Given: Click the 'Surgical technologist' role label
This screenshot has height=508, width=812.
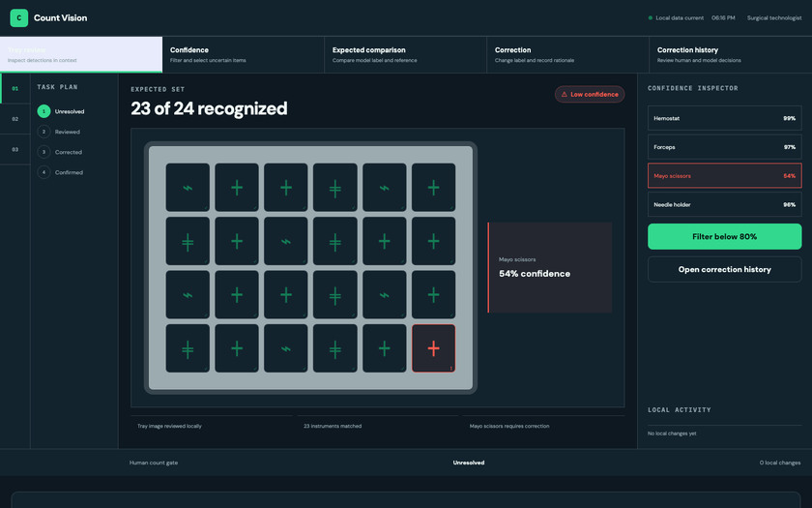Looking at the screenshot, I should [x=774, y=17].
